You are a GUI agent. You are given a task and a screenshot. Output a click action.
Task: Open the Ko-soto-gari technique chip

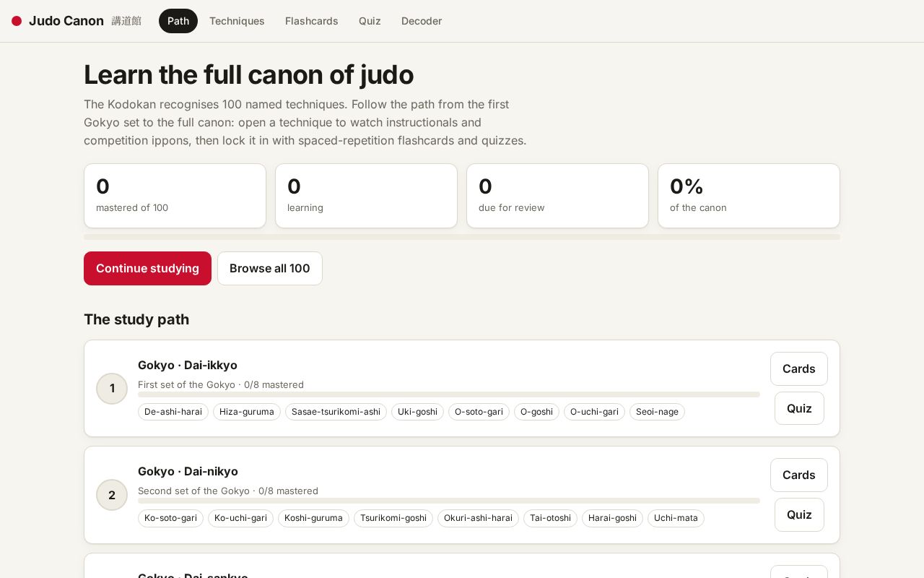[x=170, y=518]
